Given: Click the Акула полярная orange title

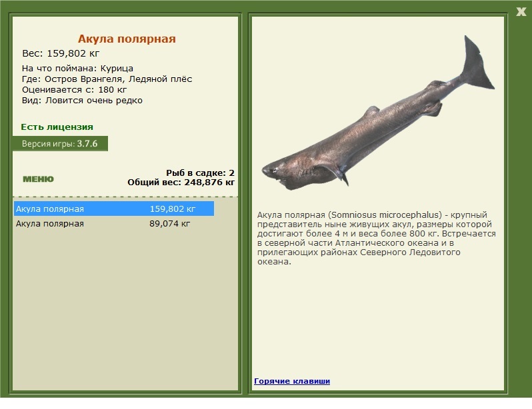Looking at the screenshot, I should [127, 39].
